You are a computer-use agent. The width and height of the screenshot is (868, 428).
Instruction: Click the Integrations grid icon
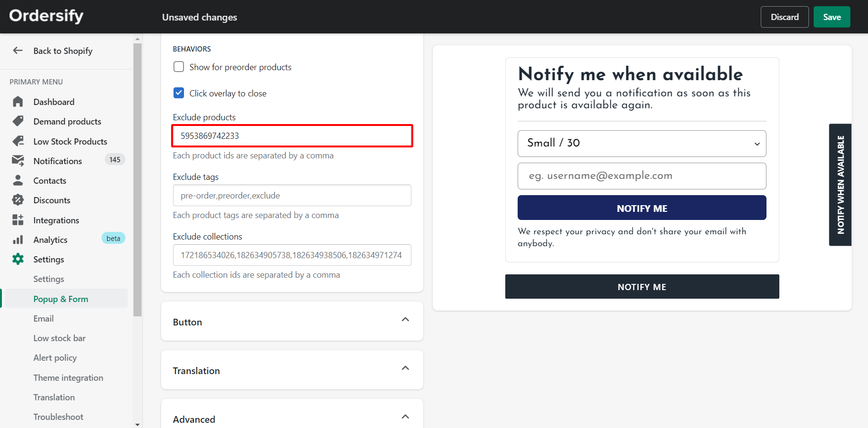pos(18,220)
